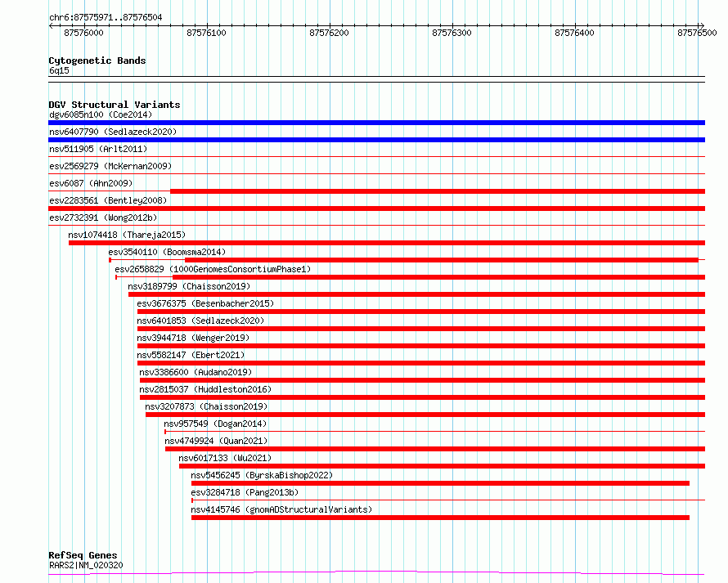Click nsv3944718 (Wenger2019) label
Screen dimensions: 728x583
pyautogui.click(x=193, y=338)
